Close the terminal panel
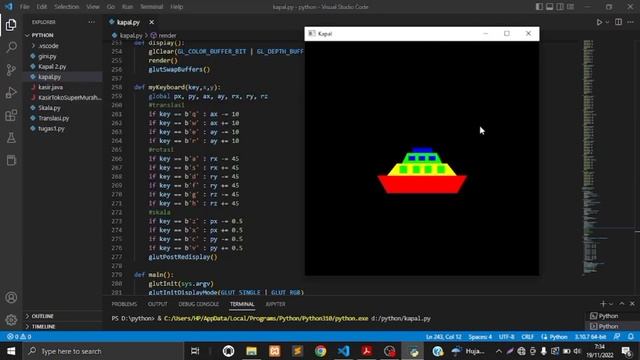The width and height of the screenshot is (640, 360). 632,304
